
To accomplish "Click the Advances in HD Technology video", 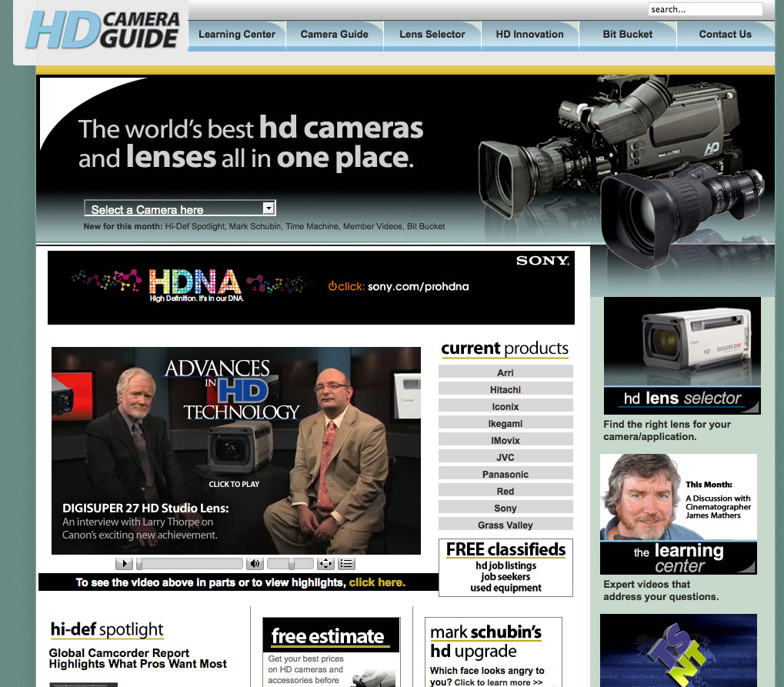I will 236,451.
